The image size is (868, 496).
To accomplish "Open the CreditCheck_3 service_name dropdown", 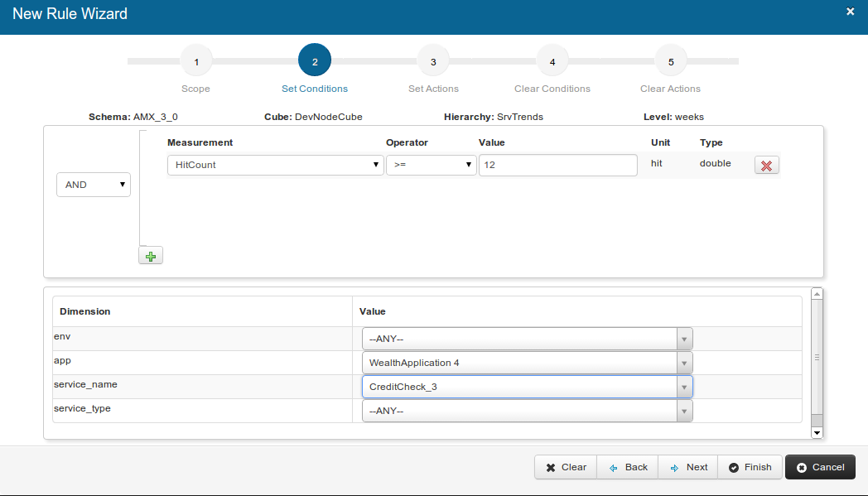I will click(527, 387).
